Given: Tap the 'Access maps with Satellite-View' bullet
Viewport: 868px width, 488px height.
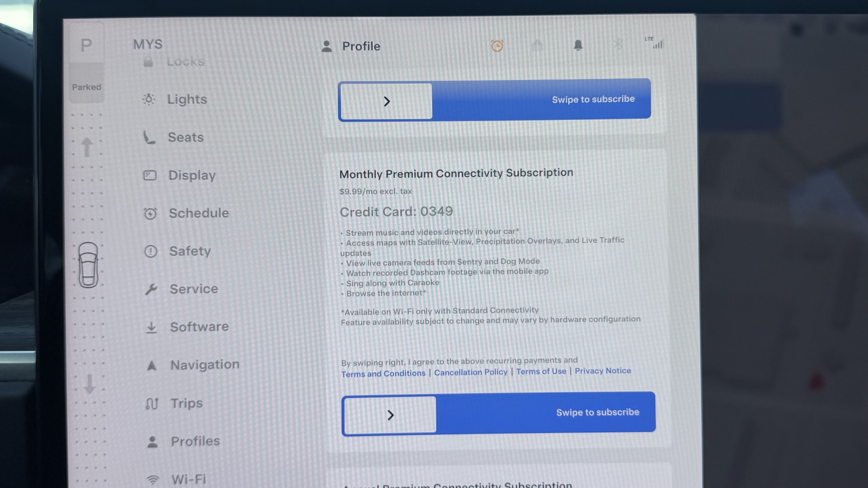Looking at the screenshot, I should point(482,246).
